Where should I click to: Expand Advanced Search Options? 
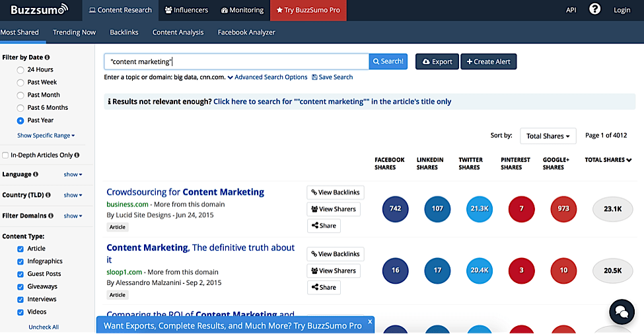click(268, 77)
